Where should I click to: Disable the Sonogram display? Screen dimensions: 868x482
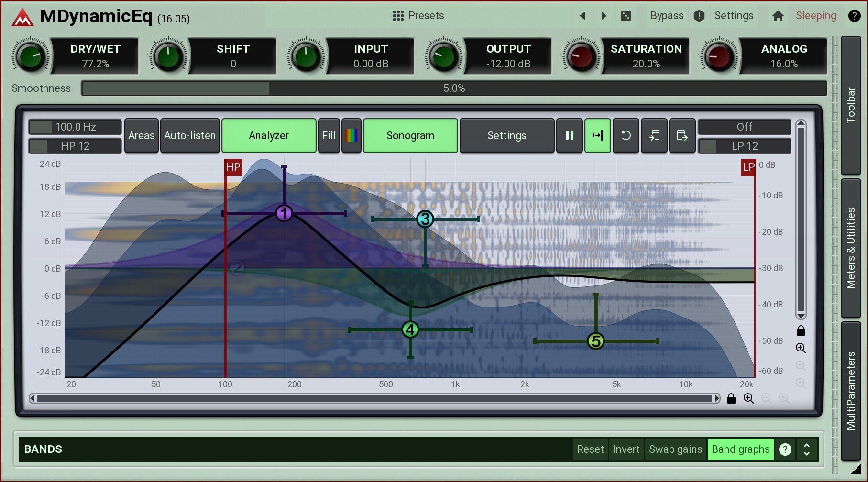410,136
